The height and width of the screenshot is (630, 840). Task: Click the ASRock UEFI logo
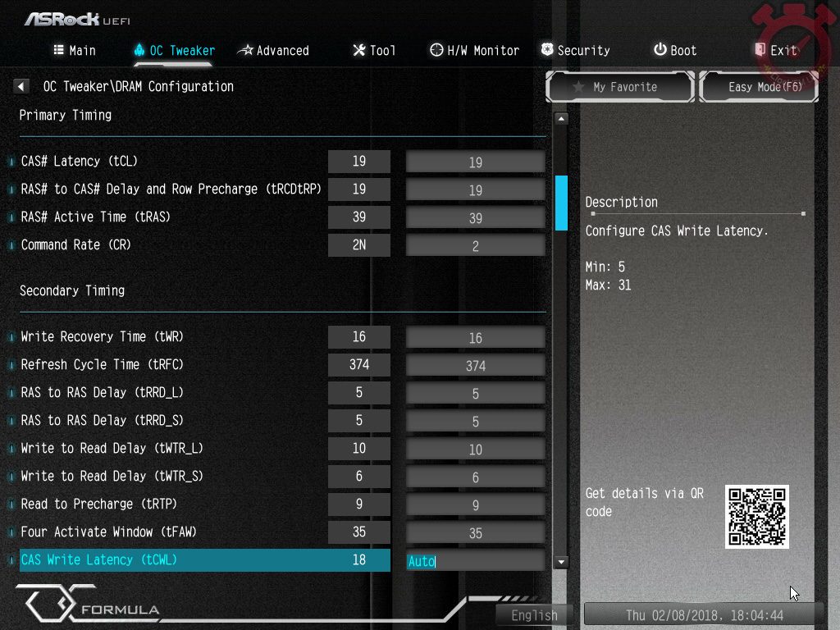[76, 19]
